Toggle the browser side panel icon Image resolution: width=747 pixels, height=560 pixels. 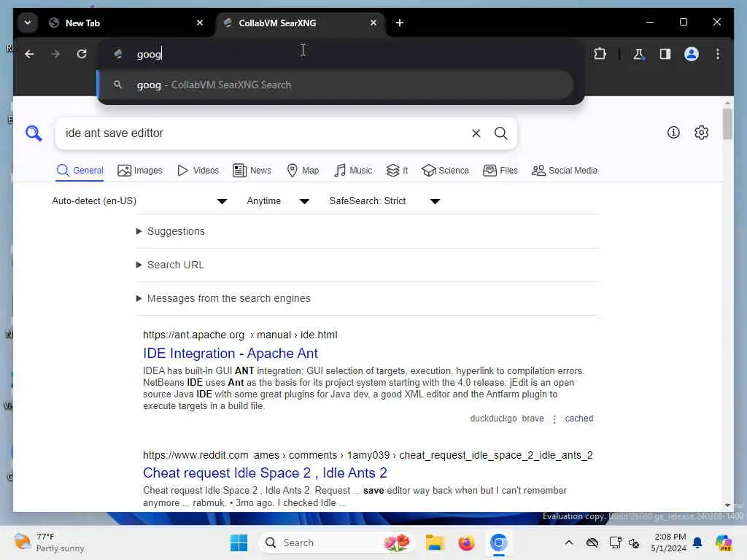pos(665,54)
